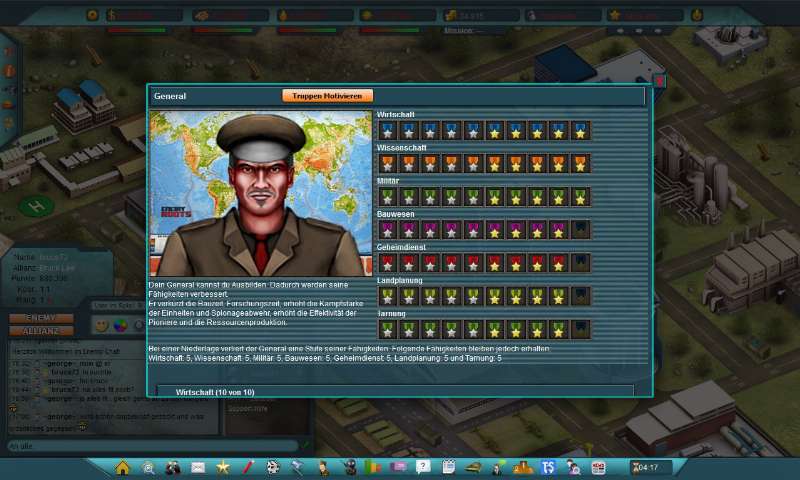Open the general officer icon in bottom bar
Screen dimensions: 800x480
[x=323, y=467]
